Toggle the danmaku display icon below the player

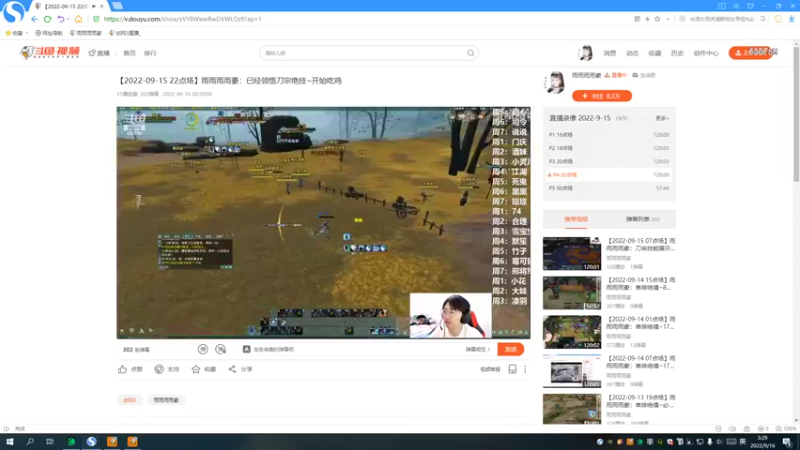(203, 349)
